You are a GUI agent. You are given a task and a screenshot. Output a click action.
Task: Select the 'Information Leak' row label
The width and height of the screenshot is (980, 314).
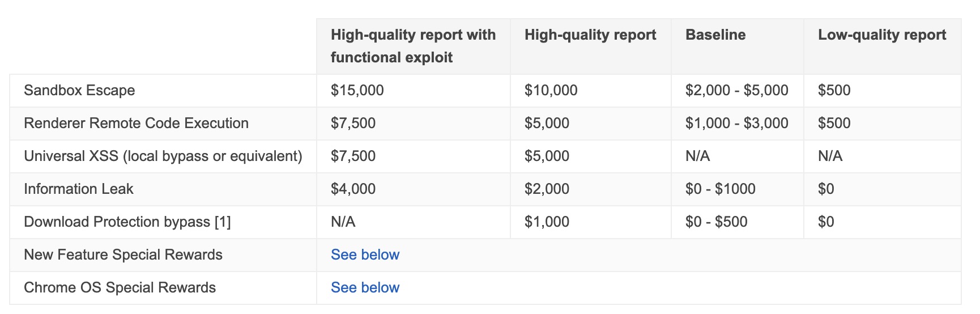(78, 189)
